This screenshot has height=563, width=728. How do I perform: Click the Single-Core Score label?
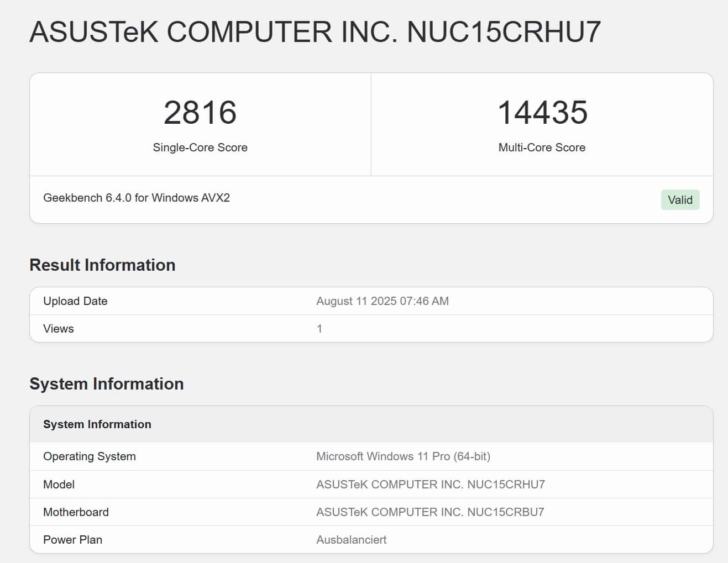coord(200,148)
